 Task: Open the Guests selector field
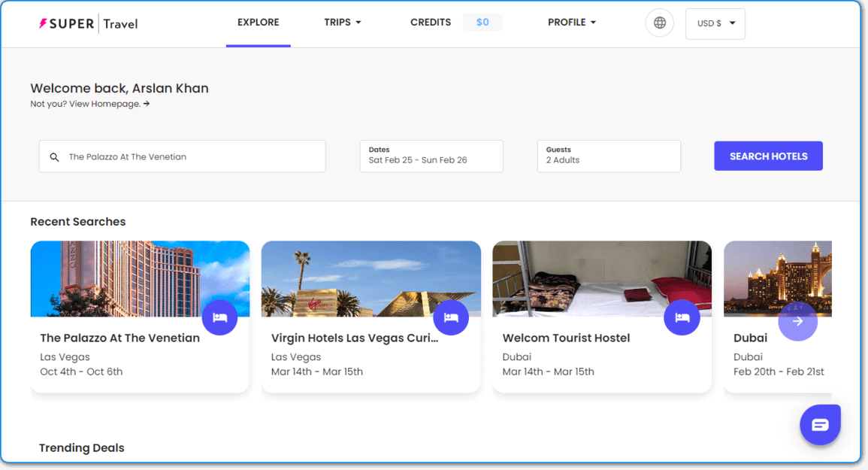[x=609, y=156]
